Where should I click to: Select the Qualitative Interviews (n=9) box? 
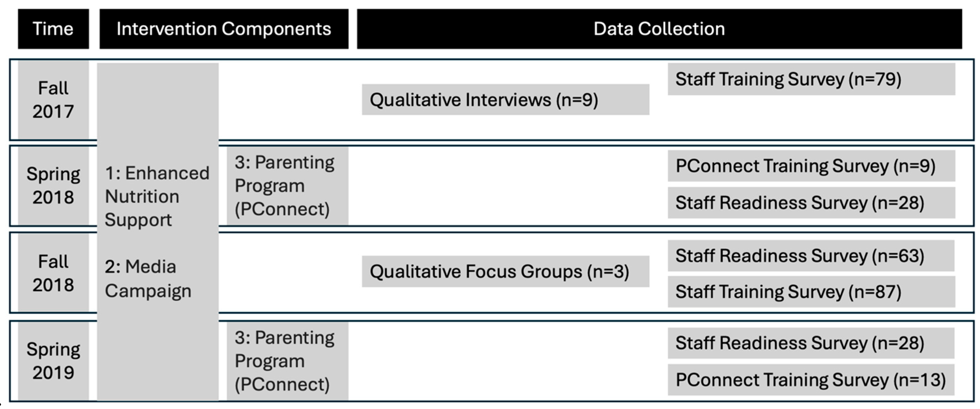click(506, 100)
